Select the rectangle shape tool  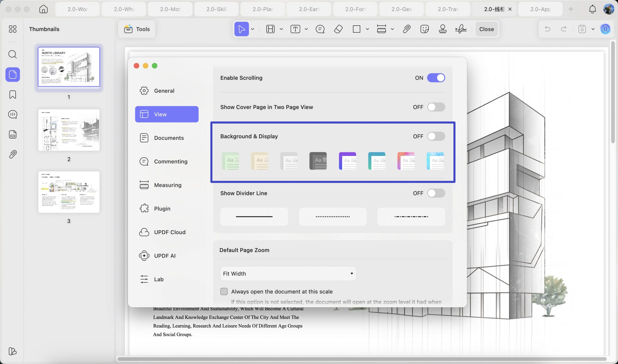[x=356, y=29]
